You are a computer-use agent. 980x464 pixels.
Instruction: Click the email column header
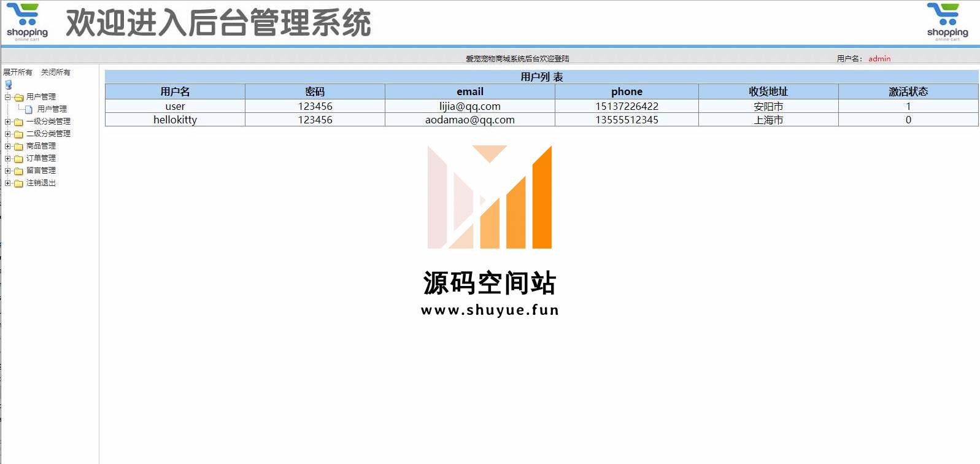click(x=470, y=91)
